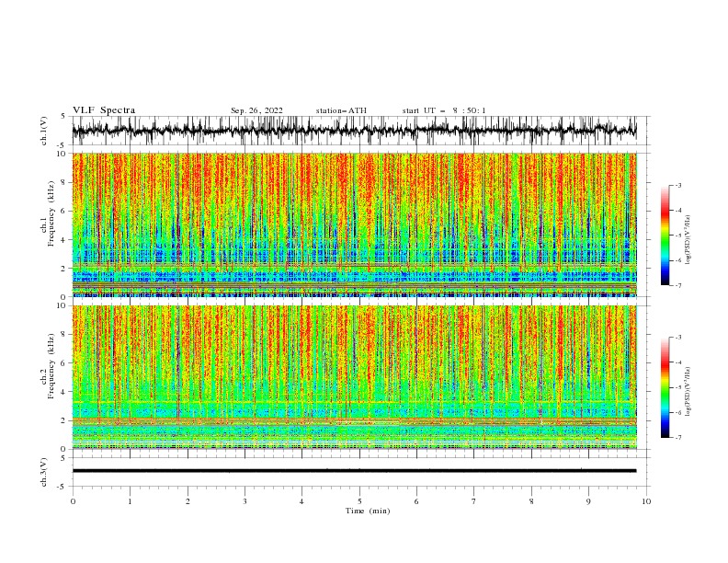Click the ch.1 color bar log(PSD) label
728x563 pixels.
[688, 240]
